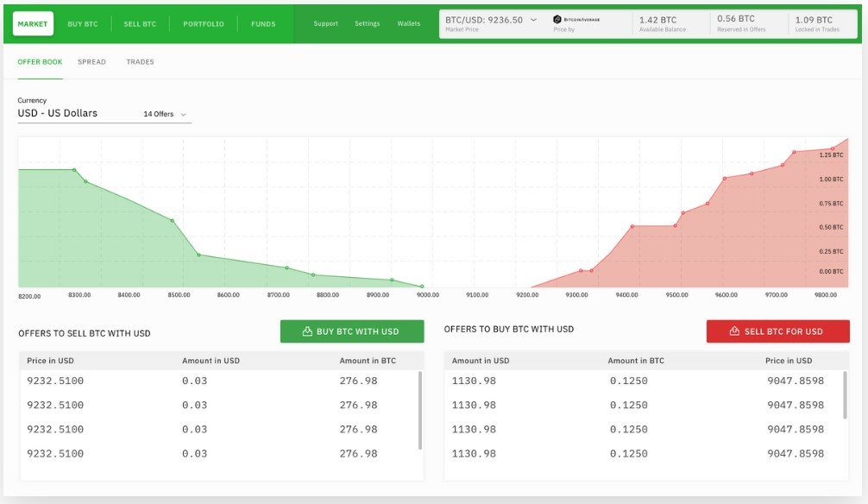Switch to the SPREAD tab
This screenshot has width=868, height=504.
tap(92, 61)
